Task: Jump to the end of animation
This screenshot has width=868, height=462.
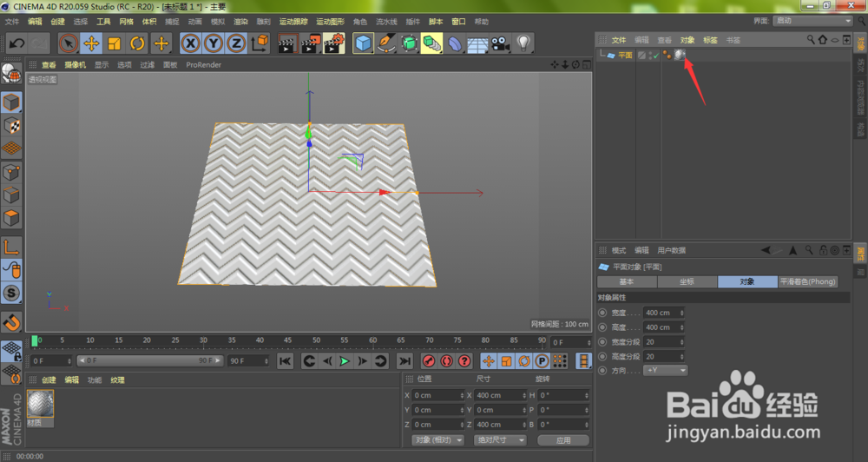Action: click(404, 361)
